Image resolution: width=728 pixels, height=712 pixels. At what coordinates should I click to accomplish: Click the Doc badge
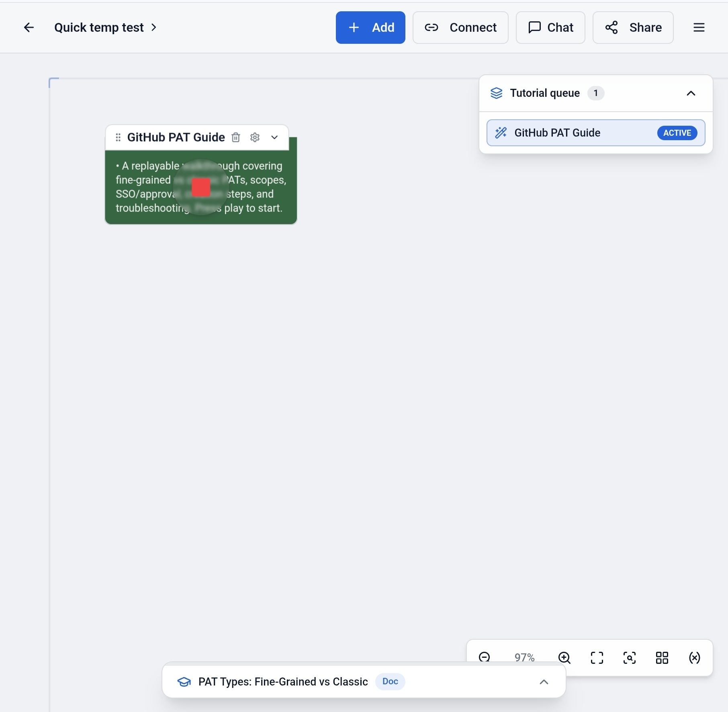click(390, 681)
